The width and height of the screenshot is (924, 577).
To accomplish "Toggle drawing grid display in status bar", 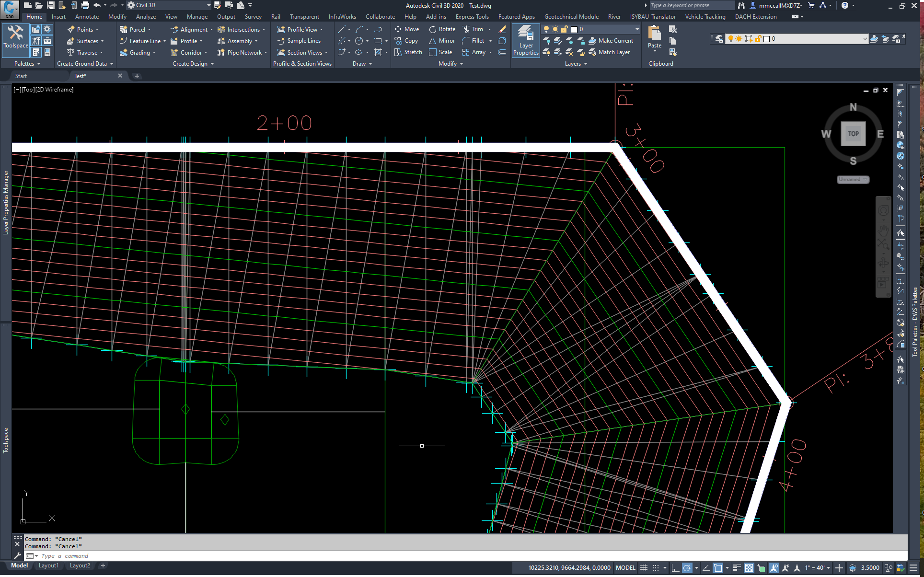I will (x=644, y=568).
